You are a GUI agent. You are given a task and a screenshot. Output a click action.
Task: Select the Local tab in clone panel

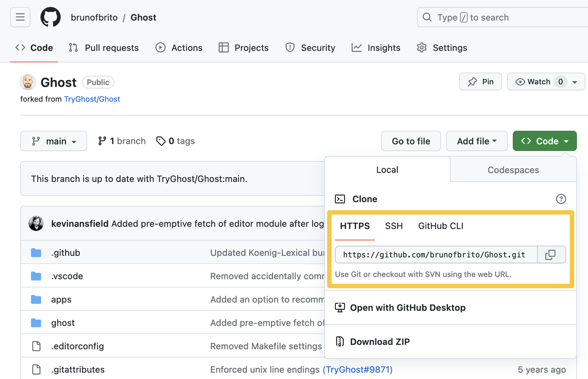pos(387,170)
